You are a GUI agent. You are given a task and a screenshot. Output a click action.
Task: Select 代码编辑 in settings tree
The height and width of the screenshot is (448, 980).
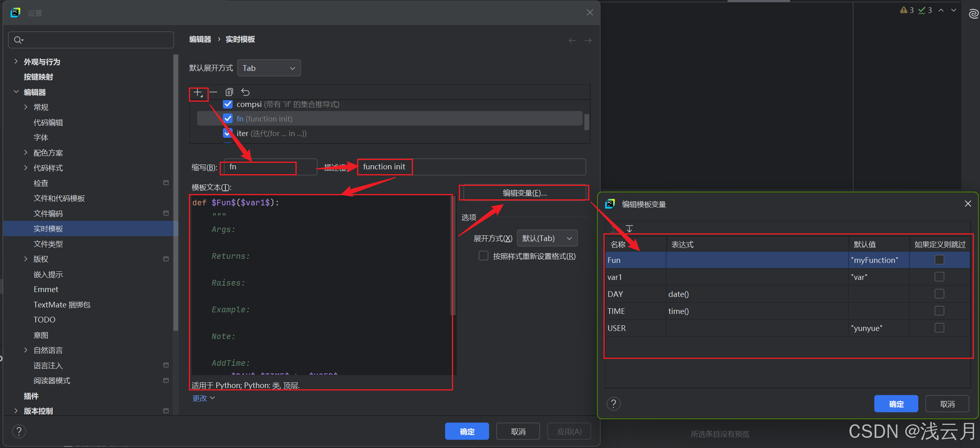(48, 122)
